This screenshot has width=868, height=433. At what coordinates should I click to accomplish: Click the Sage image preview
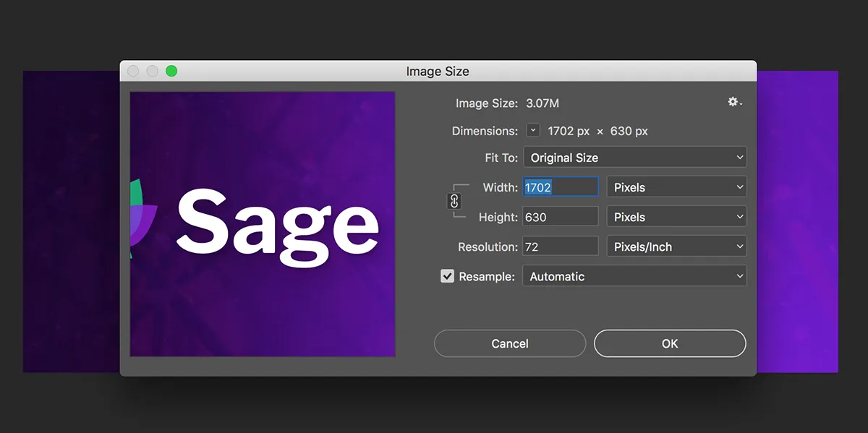click(263, 224)
